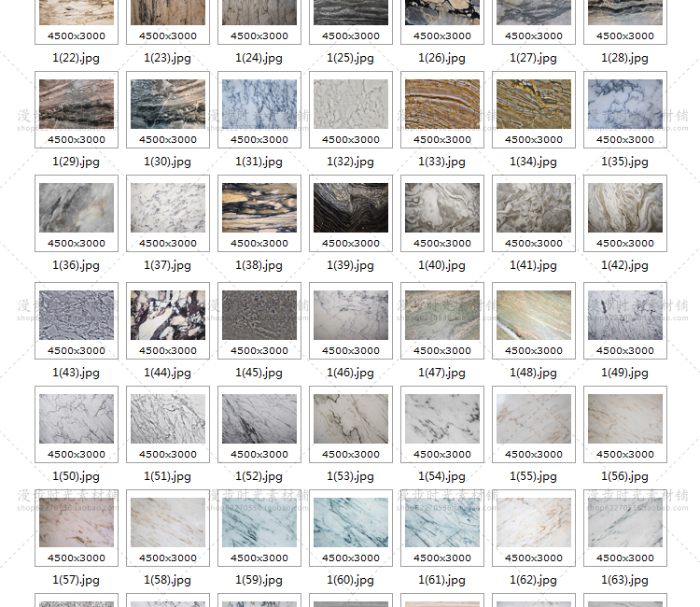
Task: Click the 1(63).jpg file name label
Action: click(x=625, y=580)
